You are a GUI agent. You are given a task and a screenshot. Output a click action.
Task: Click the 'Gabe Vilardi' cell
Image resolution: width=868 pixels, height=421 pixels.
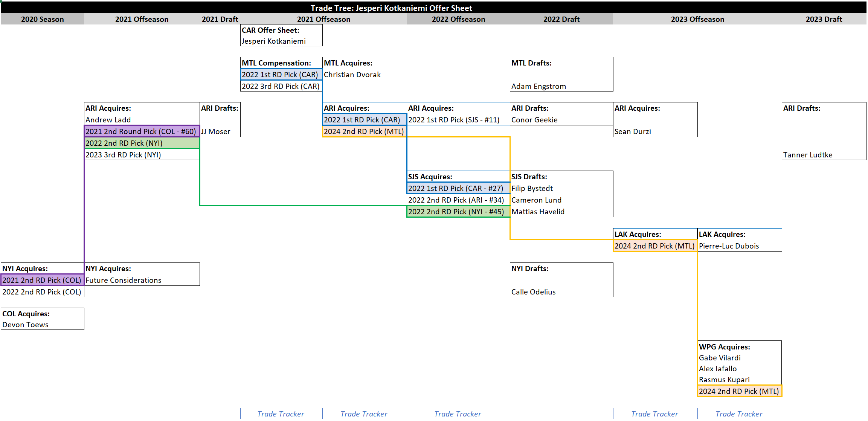pyautogui.click(x=740, y=358)
